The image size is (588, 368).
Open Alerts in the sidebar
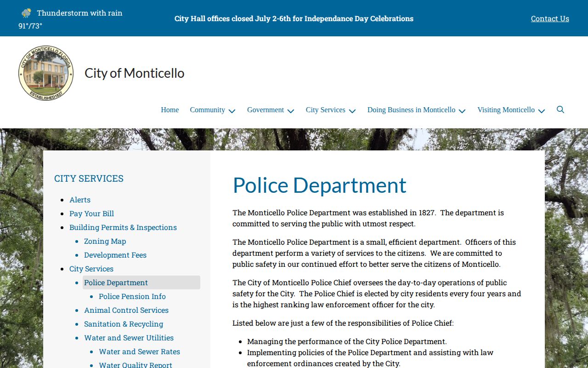(x=80, y=200)
